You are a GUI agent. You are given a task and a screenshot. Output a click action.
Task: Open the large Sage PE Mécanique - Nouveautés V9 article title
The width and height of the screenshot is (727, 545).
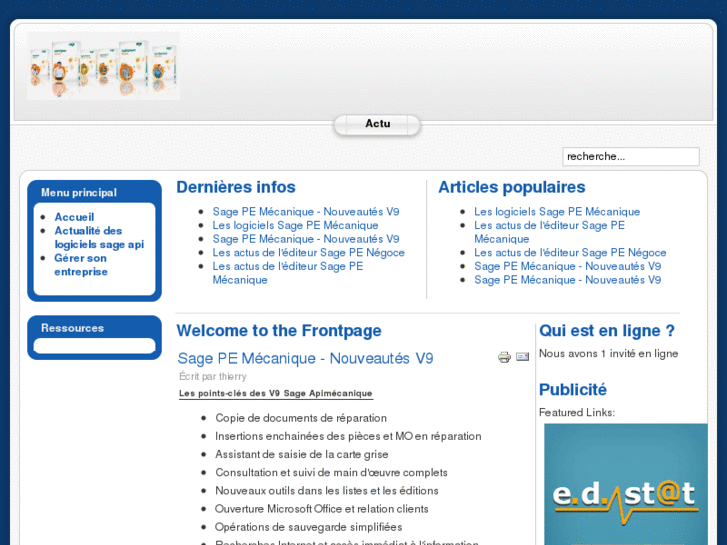pyautogui.click(x=306, y=359)
